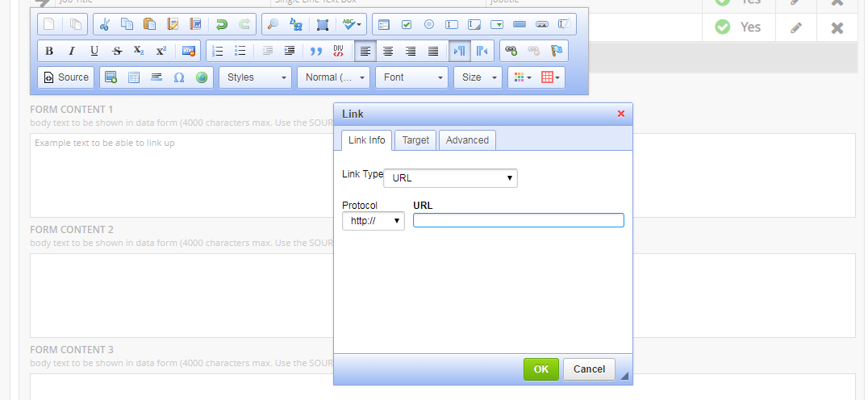
Task: Open the Size dropdown
Action: 478,77
